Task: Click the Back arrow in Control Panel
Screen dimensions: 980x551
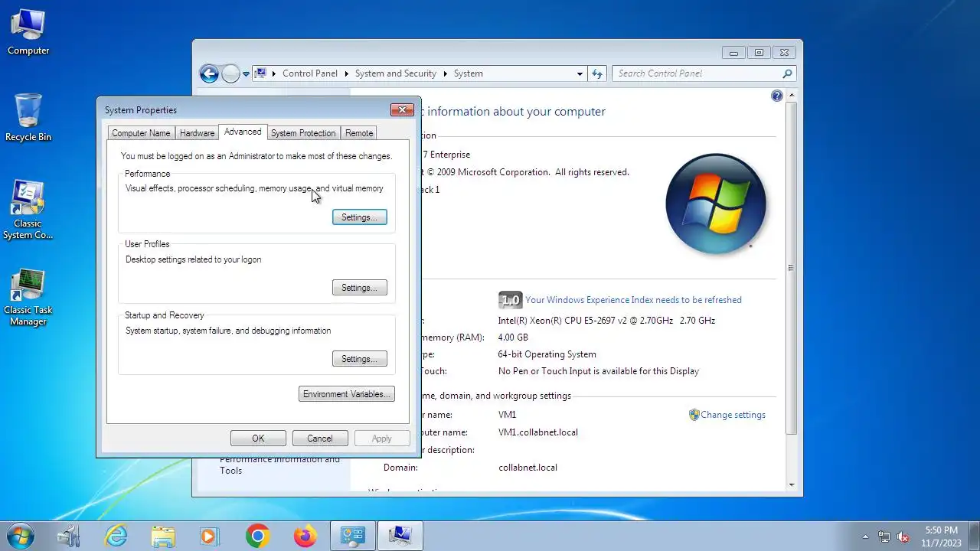Action: click(x=209, y=73)
